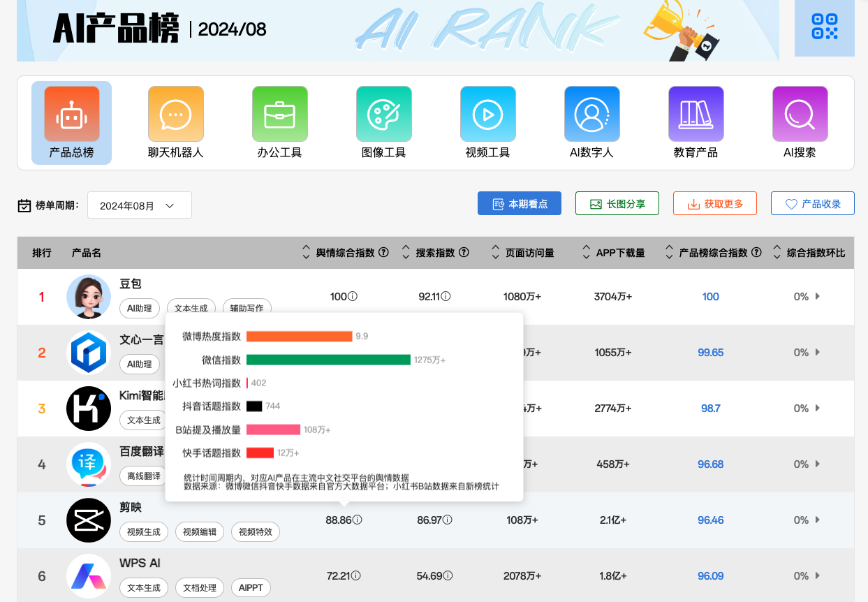The width and height of the screenshot is (868, 602).
Task: Click the 本期看点 blue button
Action: [x=519, y=204]
